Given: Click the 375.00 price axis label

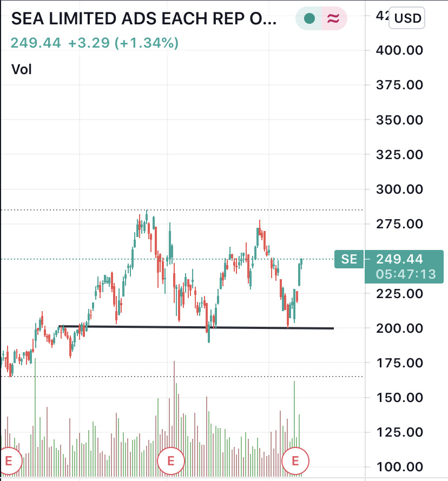Looking at the screenshot, I should tap(399, 84).
